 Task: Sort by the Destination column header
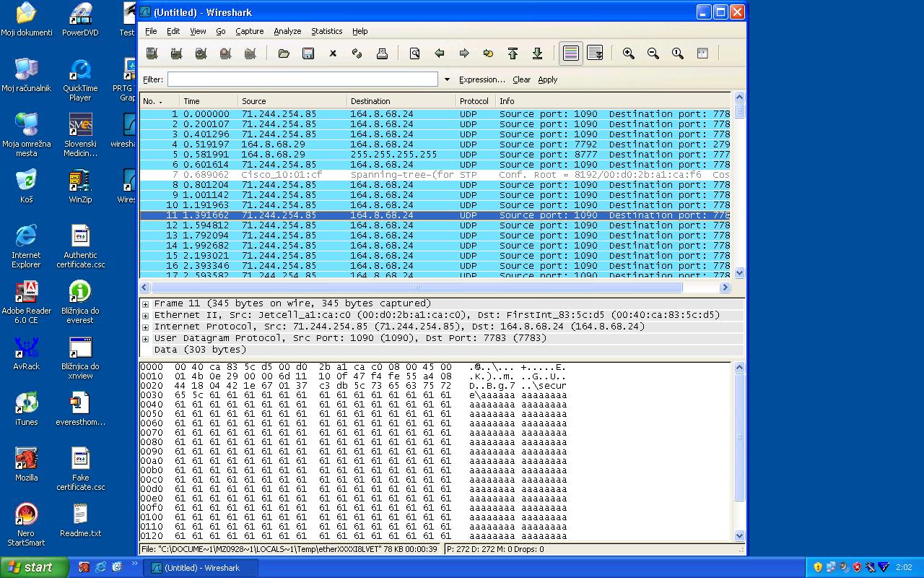(x=401, y=101)
